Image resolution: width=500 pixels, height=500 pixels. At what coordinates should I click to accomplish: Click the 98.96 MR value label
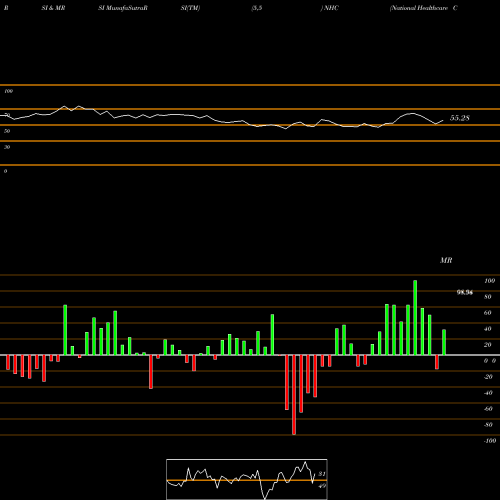coord(465,293)
